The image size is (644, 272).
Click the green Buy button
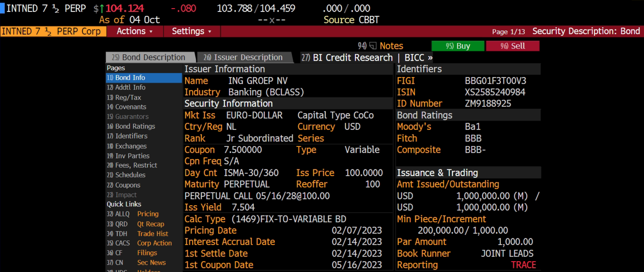tap(458, 46)
